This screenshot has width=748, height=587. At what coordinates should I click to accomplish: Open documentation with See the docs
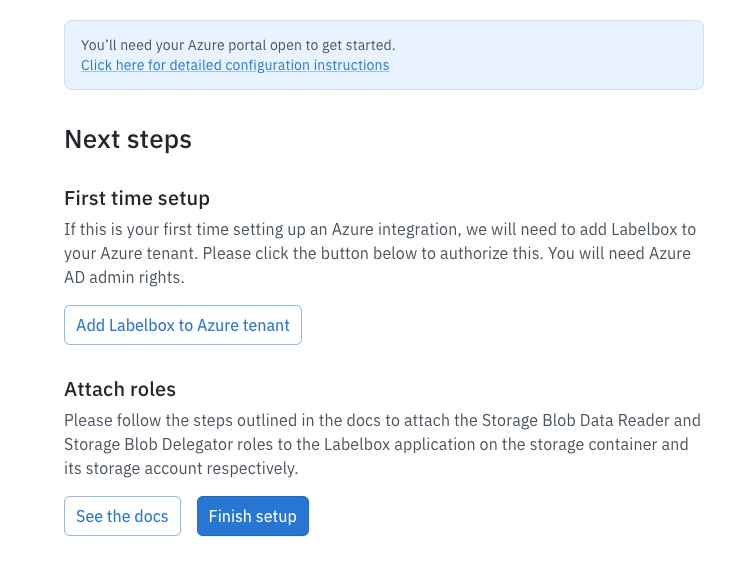coord(122,516)
